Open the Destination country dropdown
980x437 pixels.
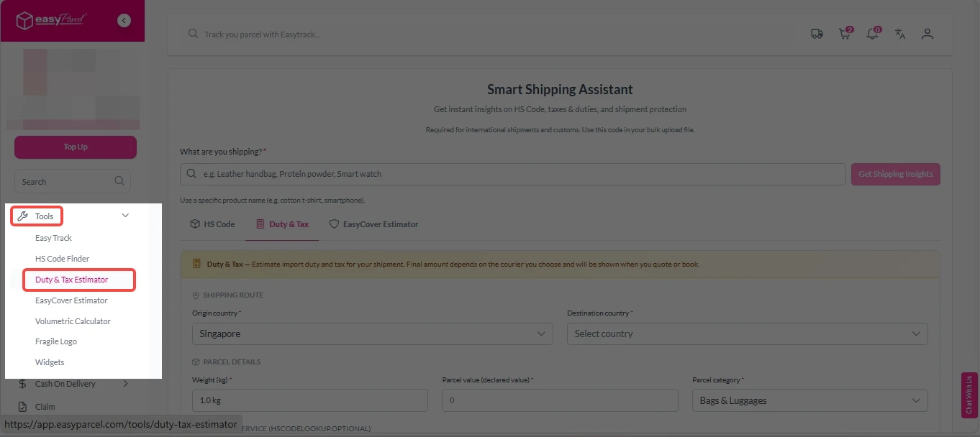(747, 333)
